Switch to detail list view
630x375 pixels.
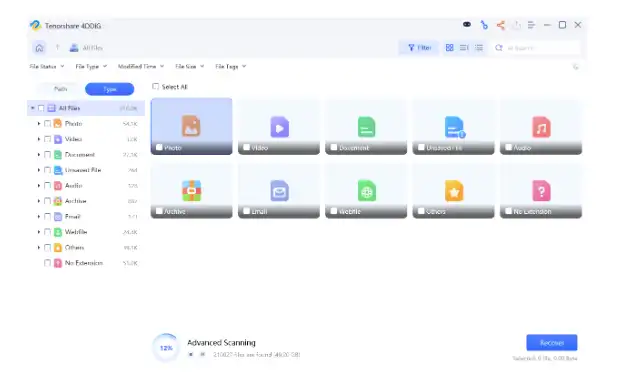pyautogui.click(x=464, y=48)
